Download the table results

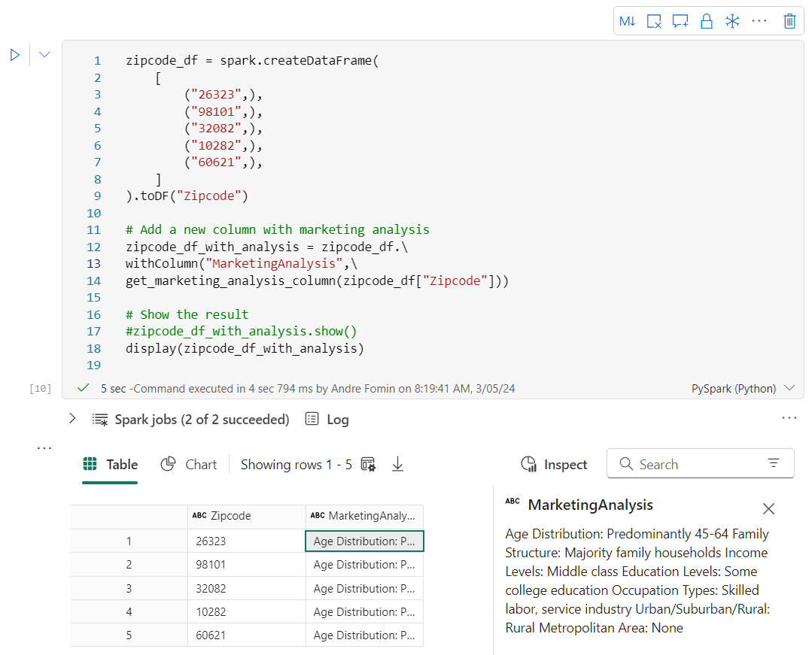click(x=397, y=464)
